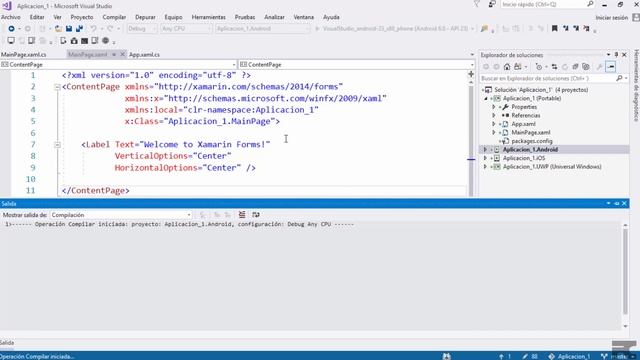Collapse the ContentPage element at line 2
Screen dimensions: 640x360
[x=58, y=87]
